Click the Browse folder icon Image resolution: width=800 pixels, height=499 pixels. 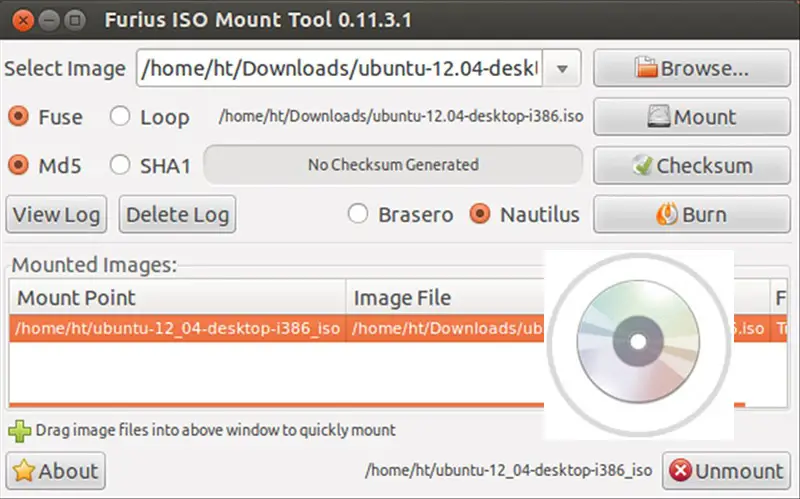click(647, 68)
